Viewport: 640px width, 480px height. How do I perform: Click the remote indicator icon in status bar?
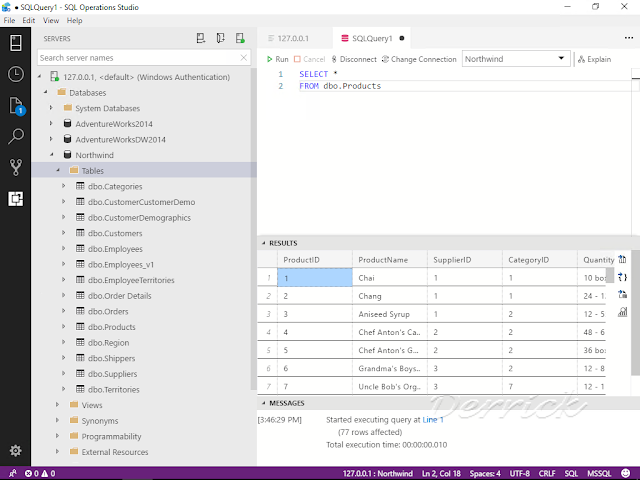pos(12,473)
